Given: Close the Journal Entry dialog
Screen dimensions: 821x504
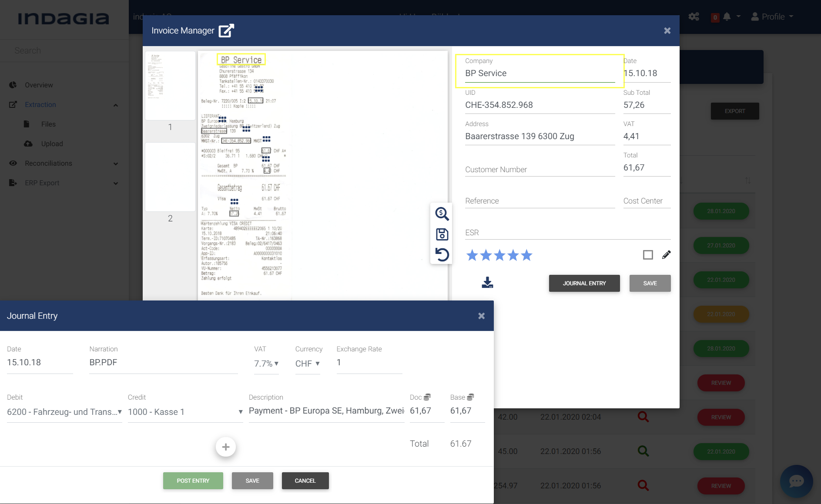Looking at the screenshot, I should coord(481,316).
